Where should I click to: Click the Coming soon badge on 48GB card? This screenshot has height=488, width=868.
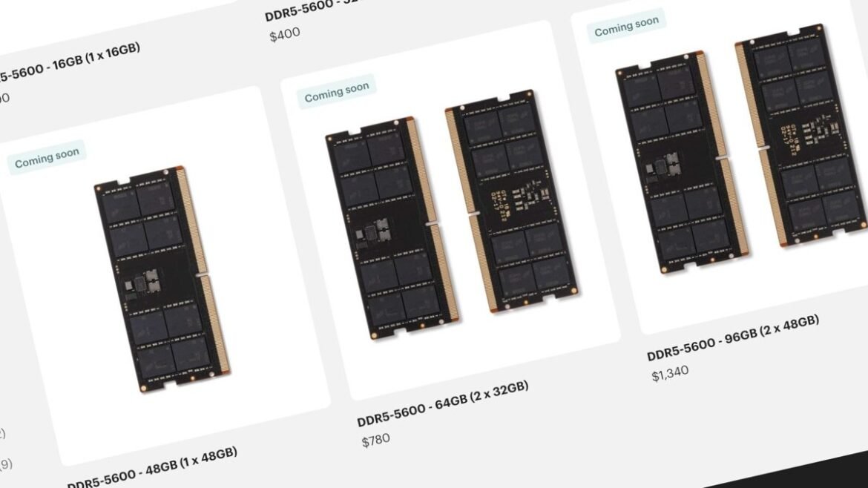pos(47,156)
